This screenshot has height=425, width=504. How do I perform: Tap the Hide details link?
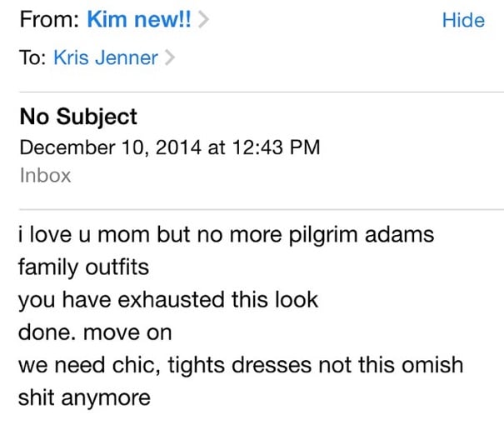(463, 20)
